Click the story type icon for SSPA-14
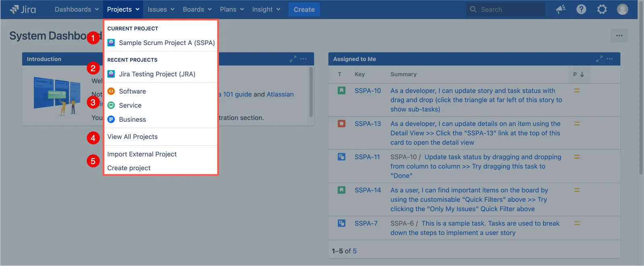Viewport: 644px width, 266px height. [341, 190]
